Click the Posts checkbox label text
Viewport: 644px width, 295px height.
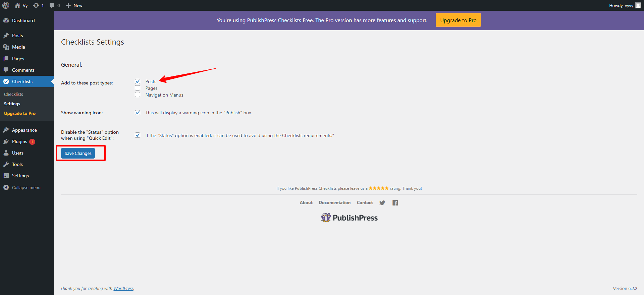151,81
